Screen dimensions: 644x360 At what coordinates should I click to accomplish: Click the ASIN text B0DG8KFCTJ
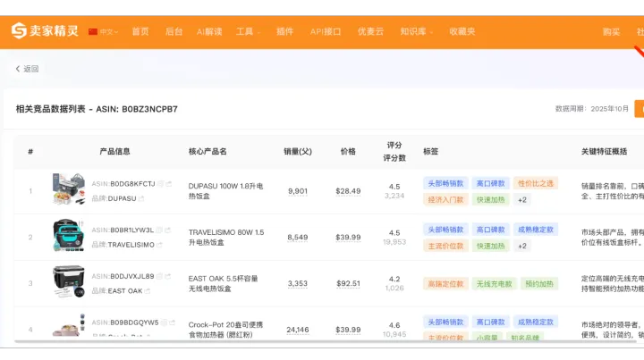(x=132, y=184)
